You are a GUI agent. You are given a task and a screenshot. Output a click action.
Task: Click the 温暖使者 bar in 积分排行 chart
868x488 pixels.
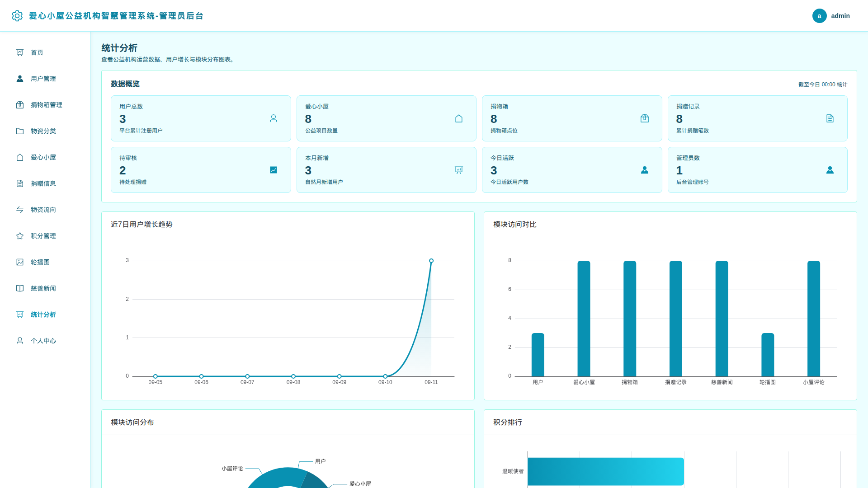(x=606, y=471)
